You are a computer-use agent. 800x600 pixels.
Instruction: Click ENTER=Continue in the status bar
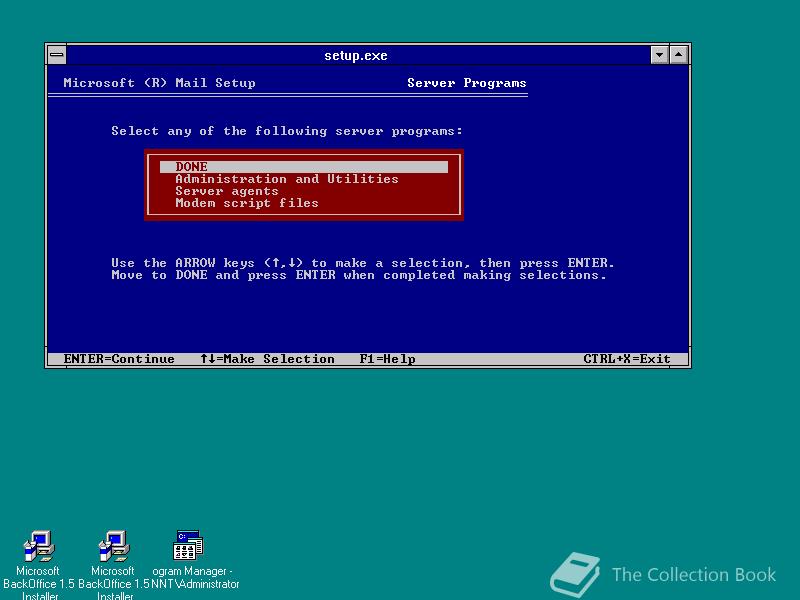(x=119, y=359)
